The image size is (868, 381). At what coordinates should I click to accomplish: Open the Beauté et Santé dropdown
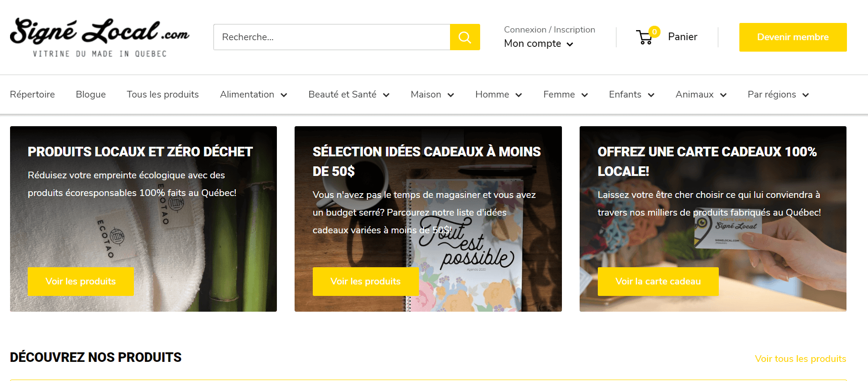click(349, 95)
